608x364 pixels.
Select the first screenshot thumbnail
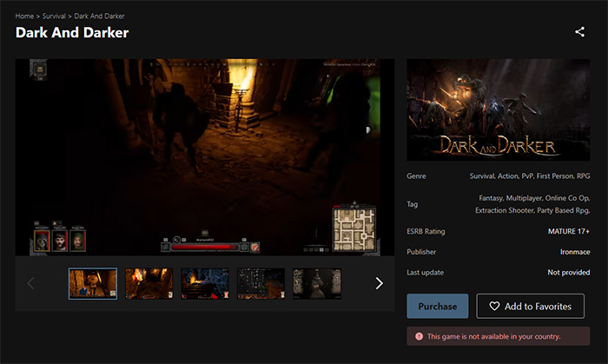[93, 284]
